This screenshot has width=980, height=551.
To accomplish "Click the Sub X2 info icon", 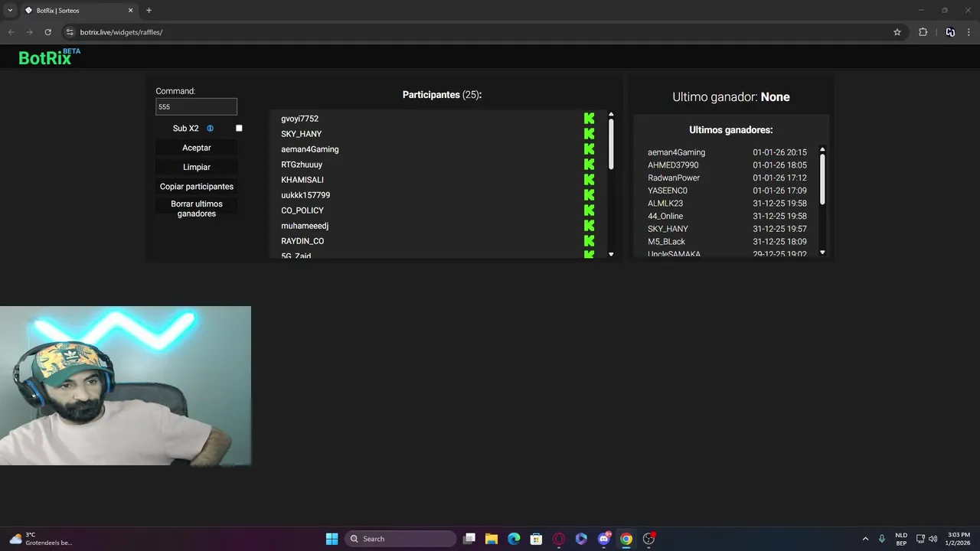I will tap(211, 129).
